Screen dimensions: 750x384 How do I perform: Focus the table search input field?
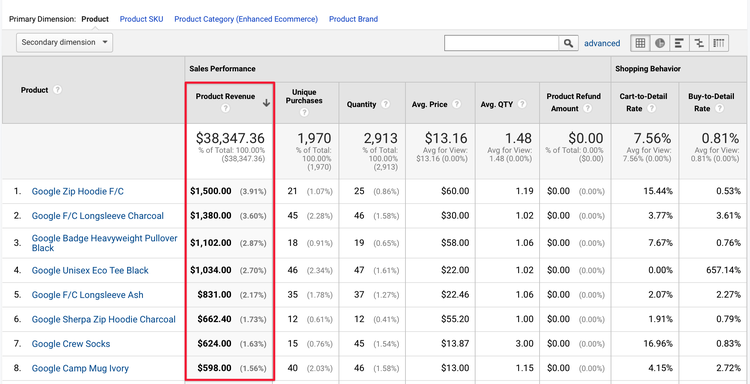click(x=502, y=43)
